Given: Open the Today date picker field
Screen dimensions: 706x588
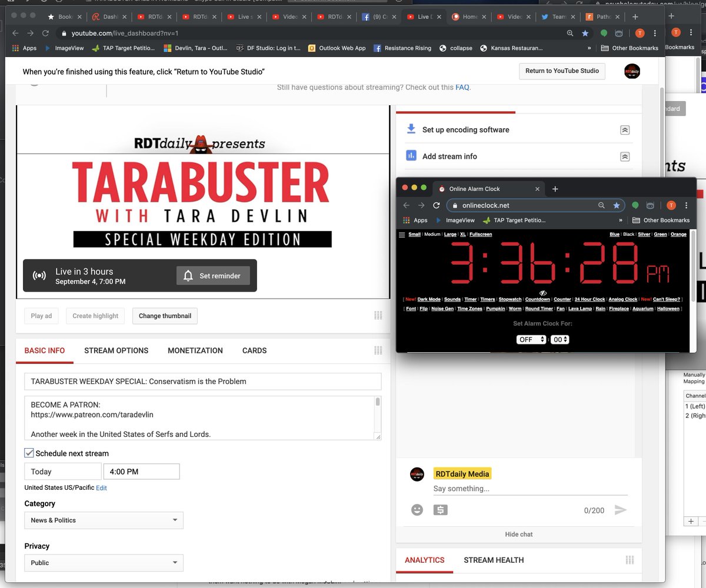Looking at the screenshot, I should coord(63,472).
